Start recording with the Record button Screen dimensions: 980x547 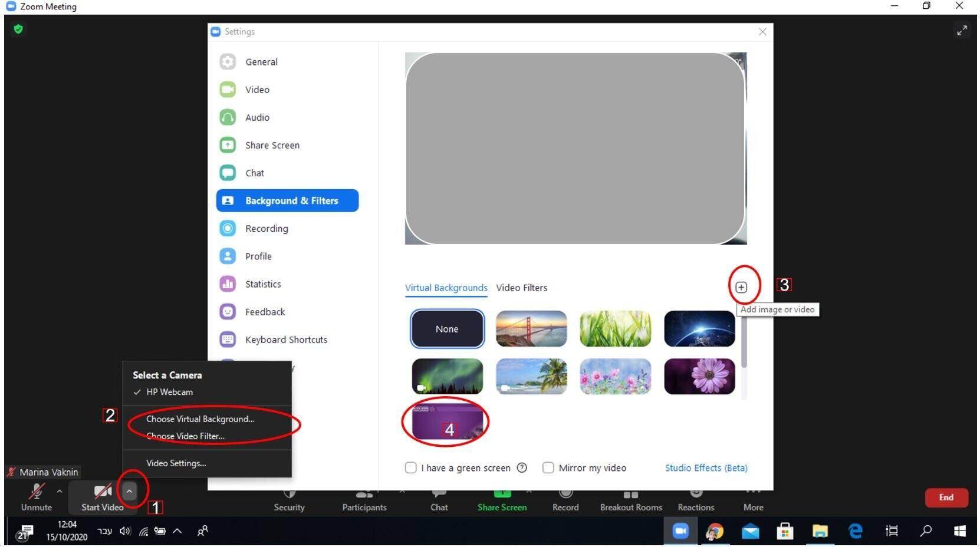click(x=565, y=500)
